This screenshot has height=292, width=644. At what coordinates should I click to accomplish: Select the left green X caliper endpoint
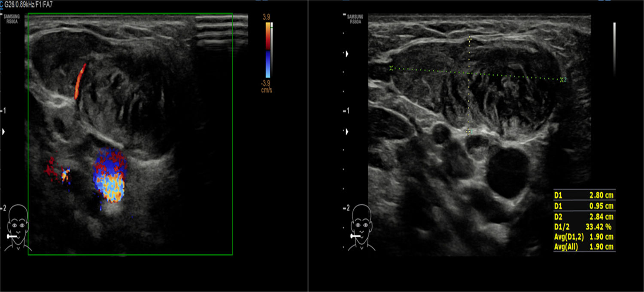pyautogui.click(x=391, y=68)
